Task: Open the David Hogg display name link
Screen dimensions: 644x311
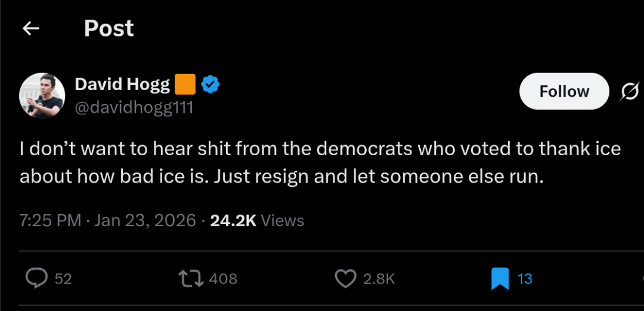Action: point(122,85)
